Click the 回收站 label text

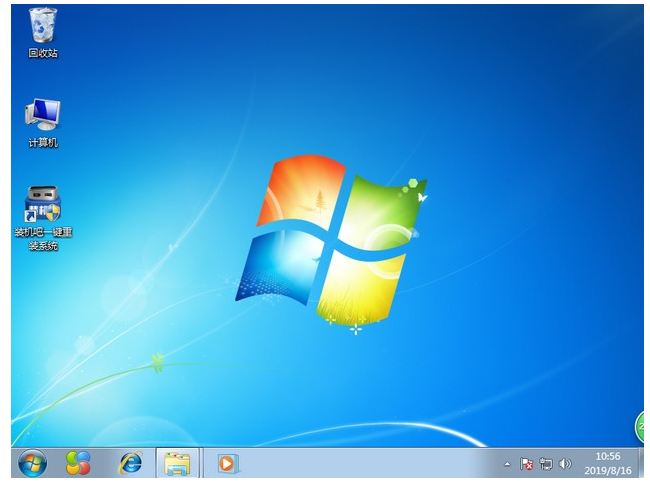click(43, 53)
